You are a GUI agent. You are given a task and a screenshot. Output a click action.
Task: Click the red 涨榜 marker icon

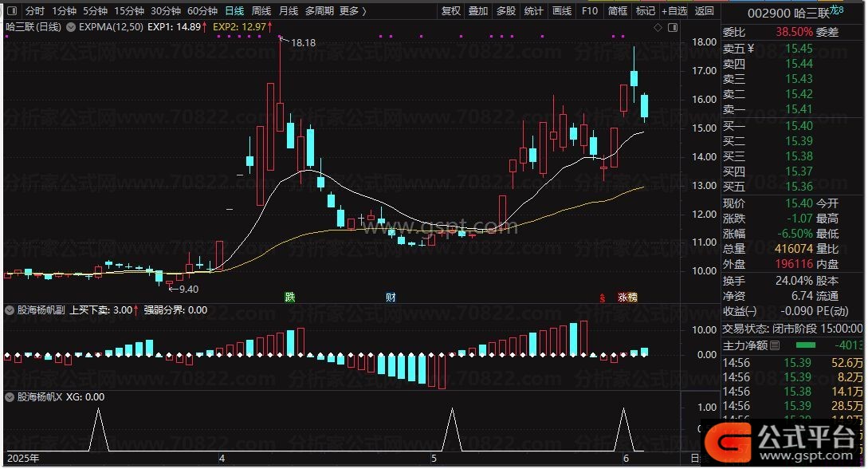[628, 298]
